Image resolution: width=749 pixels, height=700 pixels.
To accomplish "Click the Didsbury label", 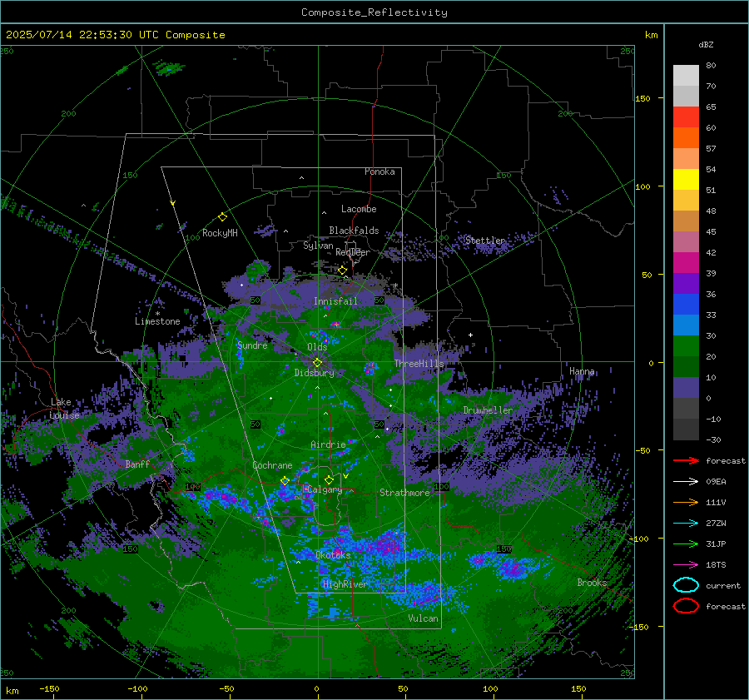I will [314, 373].
